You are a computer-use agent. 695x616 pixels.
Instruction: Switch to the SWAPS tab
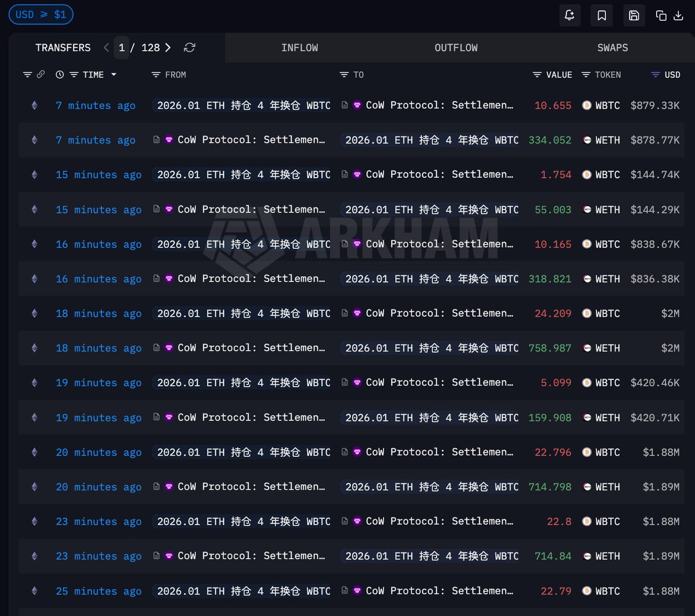point(613,47)
